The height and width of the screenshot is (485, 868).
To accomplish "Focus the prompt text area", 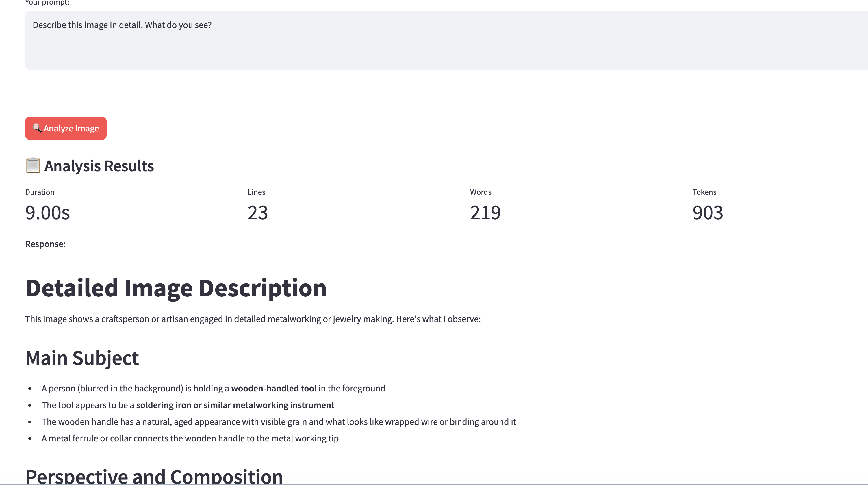I will 438,40.
